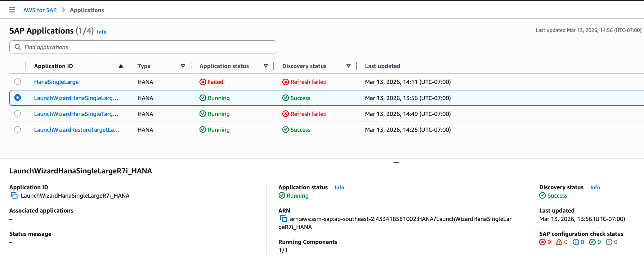The height and width of the screenshot is (266, 644).
Task: Select the LaunchWizardRestoreTargetLa radio button
Action: pyautogui.click(x=18, y=129)
